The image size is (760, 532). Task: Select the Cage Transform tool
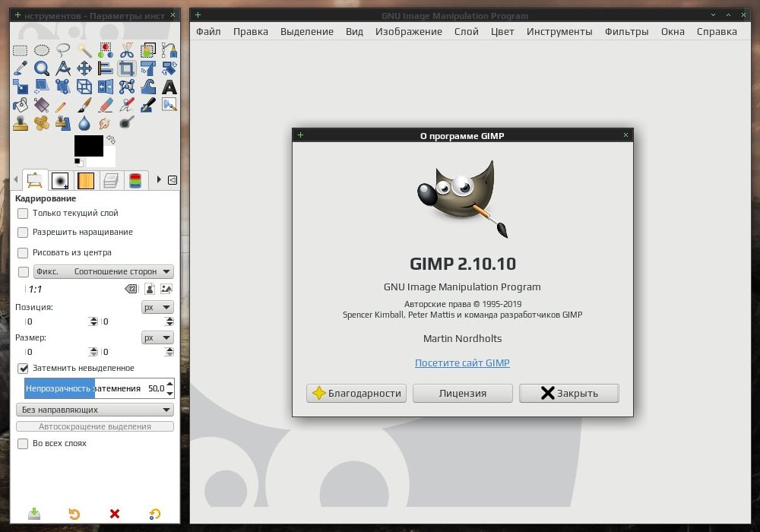pyautogui.click(x=126, y=87)
